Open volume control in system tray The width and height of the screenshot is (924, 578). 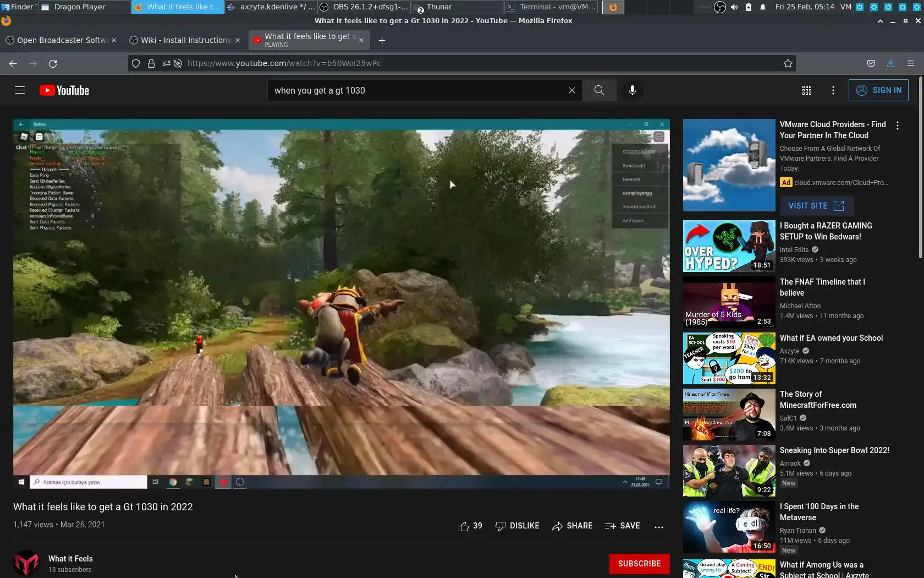pyautogui.click(x=734, y=7)
